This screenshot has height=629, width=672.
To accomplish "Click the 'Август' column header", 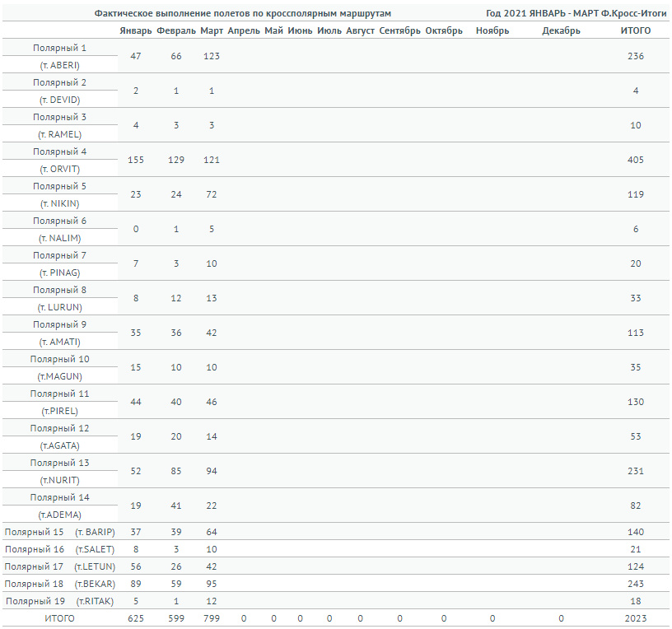I will pyautogui.click(x=361, y=30).
